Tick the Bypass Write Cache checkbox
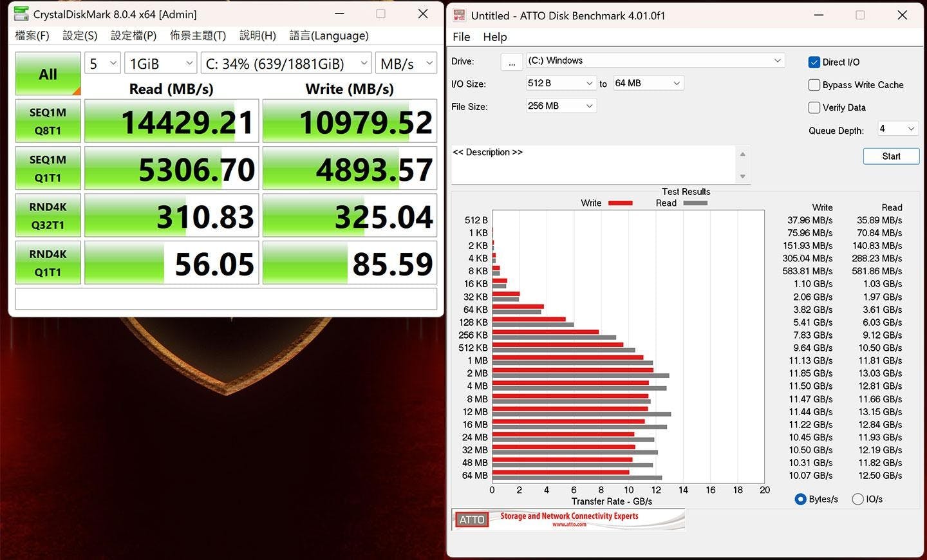This screenshot has width=927, height=560. point(814,85)
